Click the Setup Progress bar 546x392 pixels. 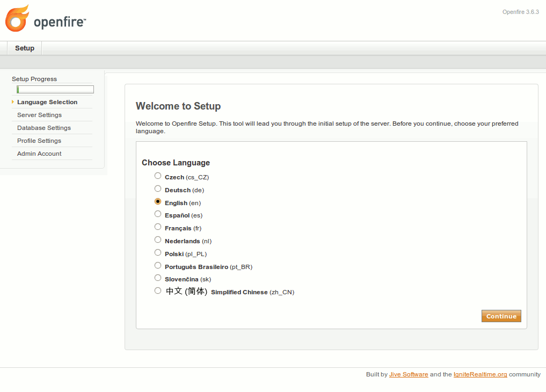point(55,90)
